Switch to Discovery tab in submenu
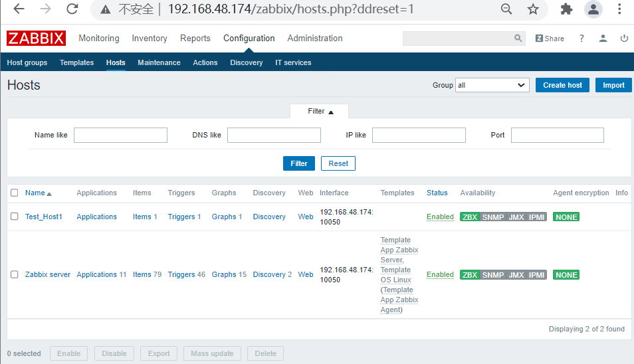The height and width of the screenshot is (364, 634). click(247, 62)
